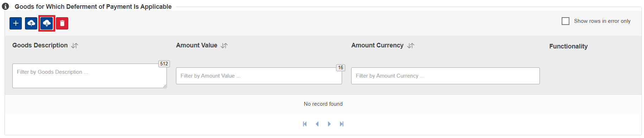Focus the Filter by Goods Description field
Image resolution: width=644 pixels, height=138 pixels.
click(89, 76)
